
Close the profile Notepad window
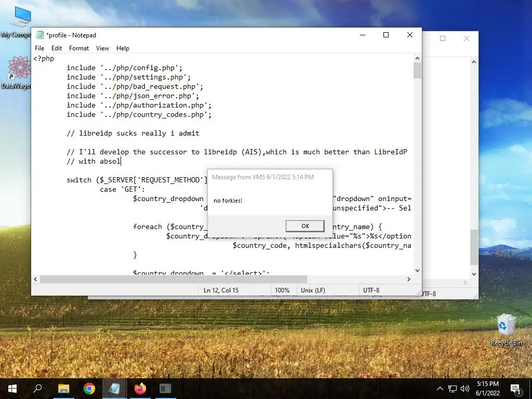click(x=409, y=35)
